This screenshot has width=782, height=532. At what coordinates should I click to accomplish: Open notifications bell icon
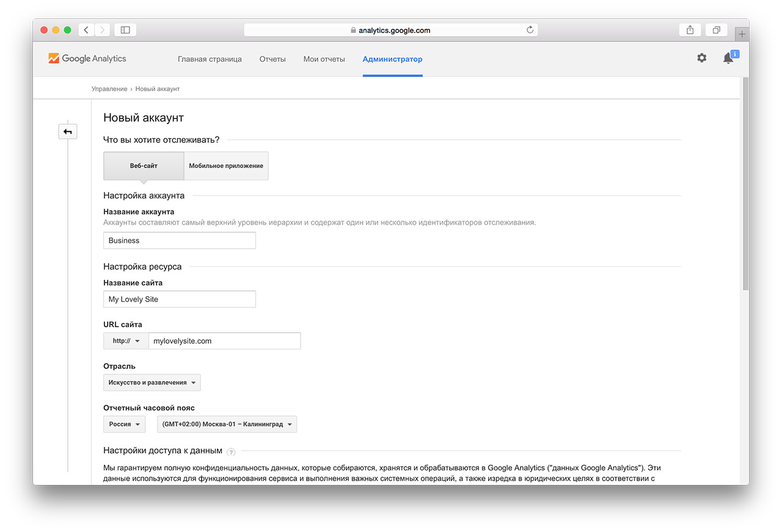(728, 58)
